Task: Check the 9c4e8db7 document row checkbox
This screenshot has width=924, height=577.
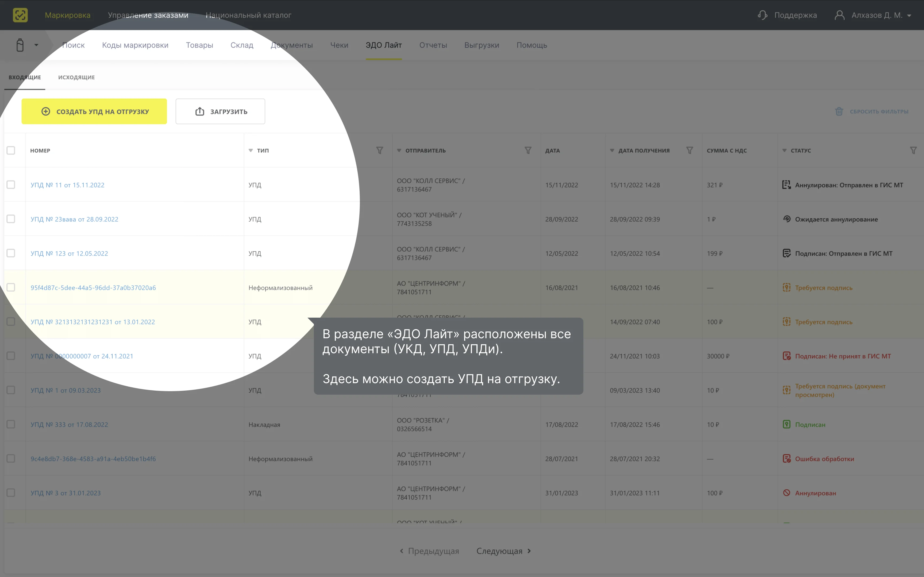Action: 11,458
